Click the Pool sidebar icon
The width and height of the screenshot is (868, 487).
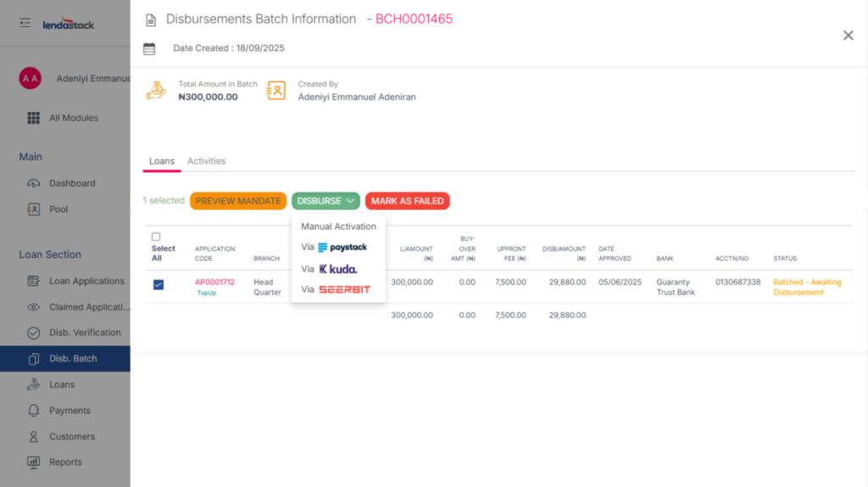(34, 209)
